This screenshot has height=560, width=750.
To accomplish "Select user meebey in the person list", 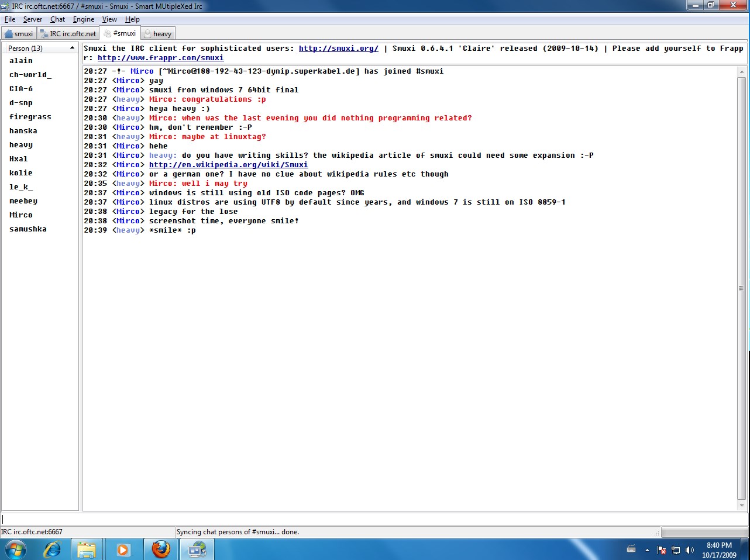I will click(23, 201).
